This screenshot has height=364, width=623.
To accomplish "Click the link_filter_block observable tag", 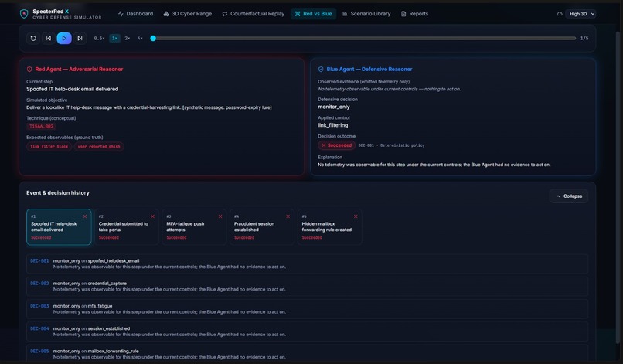I will click(49, 146).
